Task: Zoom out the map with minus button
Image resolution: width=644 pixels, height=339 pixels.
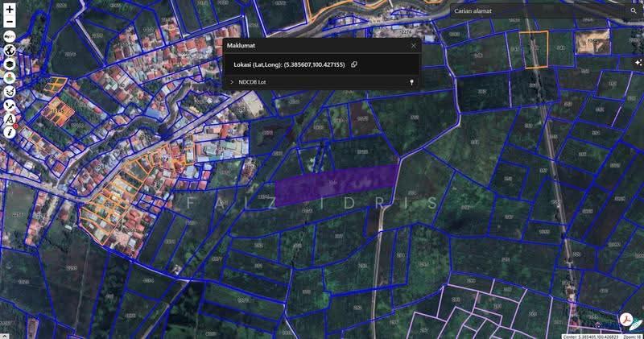Action: coord(10,22)
